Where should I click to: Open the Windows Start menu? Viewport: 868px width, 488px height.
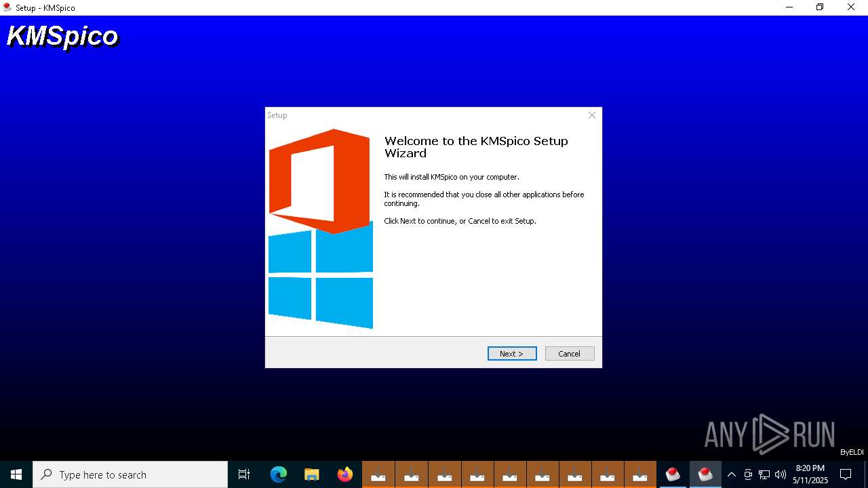point(16,474)
